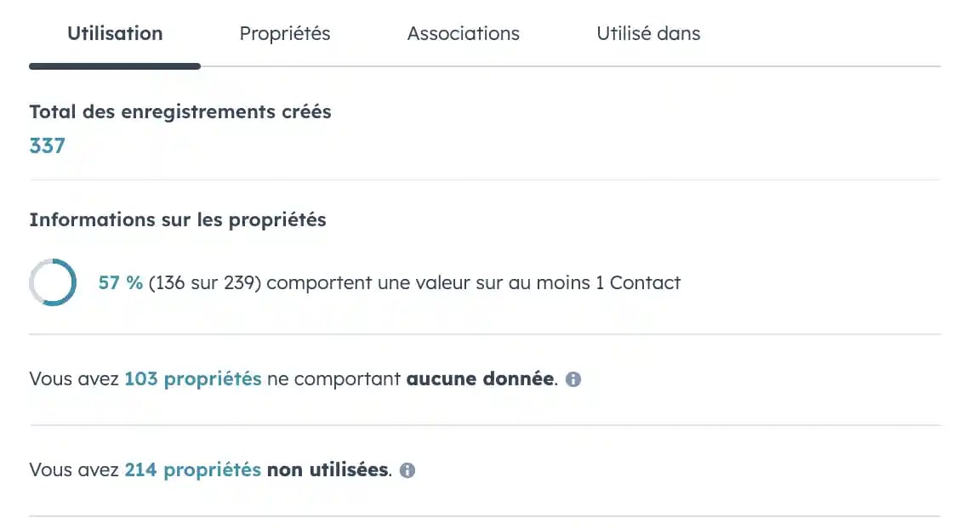Switch to the Utilisation tab
This screenshot has width=980, height=529.
coord(115,33)
